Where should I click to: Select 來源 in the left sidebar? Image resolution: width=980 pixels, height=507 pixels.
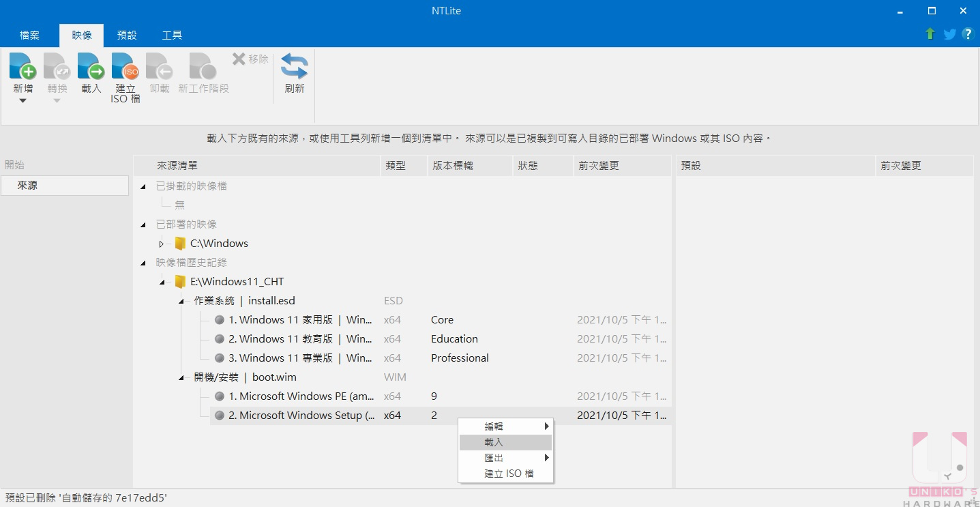point(65,186)
